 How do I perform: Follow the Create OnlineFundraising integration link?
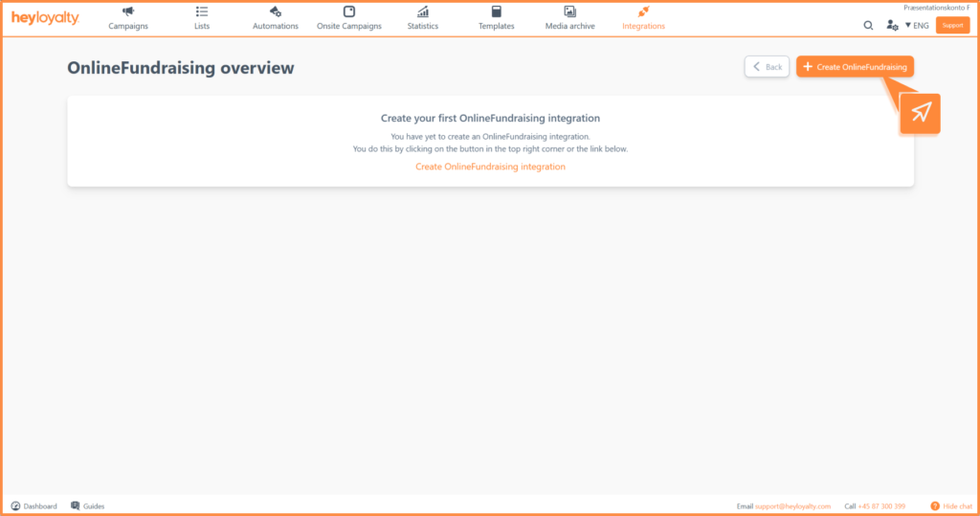490,167
